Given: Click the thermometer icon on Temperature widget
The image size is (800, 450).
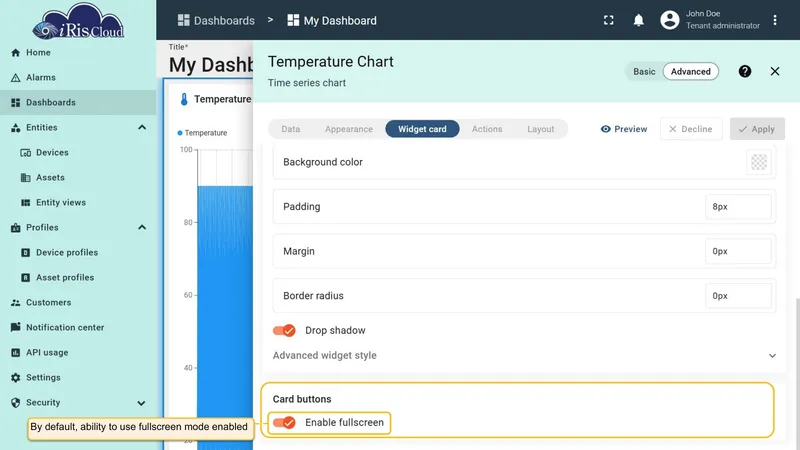Looking at the screenshot, I should click(184, 99).
